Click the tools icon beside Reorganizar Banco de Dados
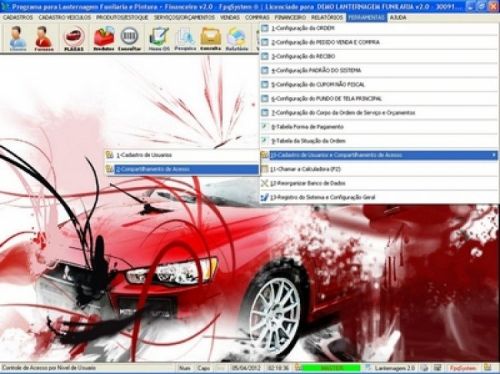The height and width of the screenshot is (374, 500). pyautogui.click(x=265, y=183)
